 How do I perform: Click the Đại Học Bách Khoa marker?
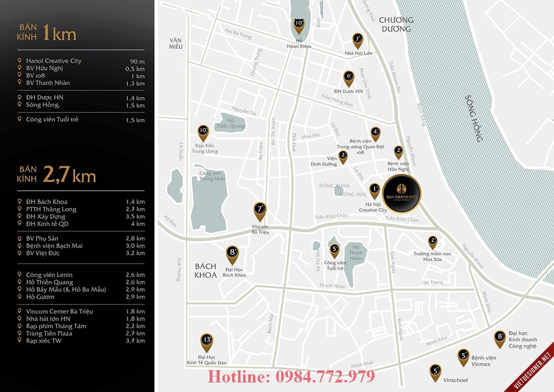pos(232,254)
